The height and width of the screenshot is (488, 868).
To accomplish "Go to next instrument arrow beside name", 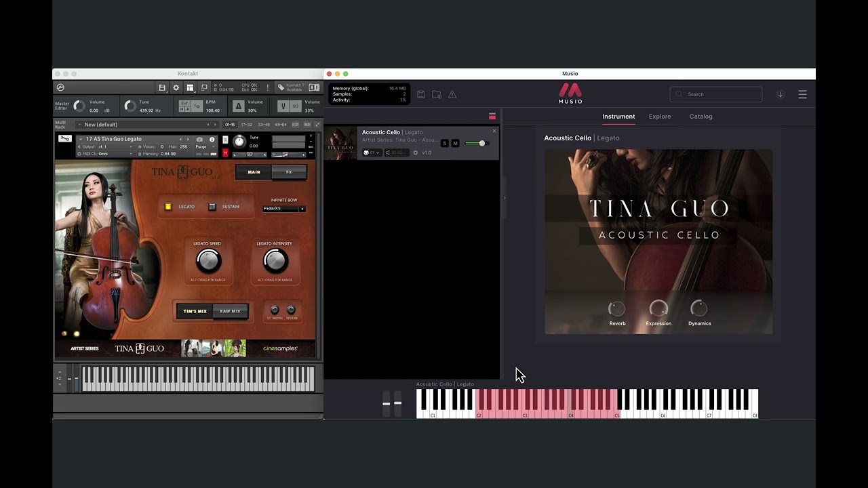I will [x=188, y=139].
